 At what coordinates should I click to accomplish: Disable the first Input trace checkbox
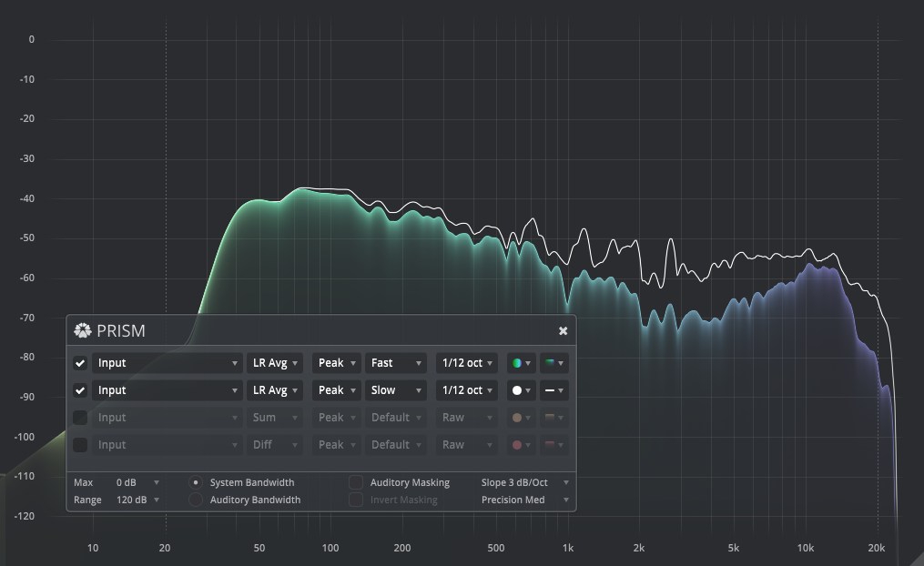click(80, 363)
